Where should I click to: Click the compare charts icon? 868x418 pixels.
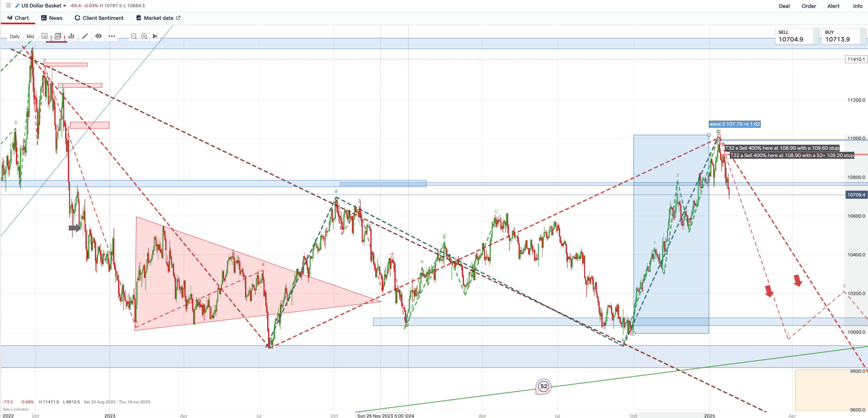click(58, 36)
